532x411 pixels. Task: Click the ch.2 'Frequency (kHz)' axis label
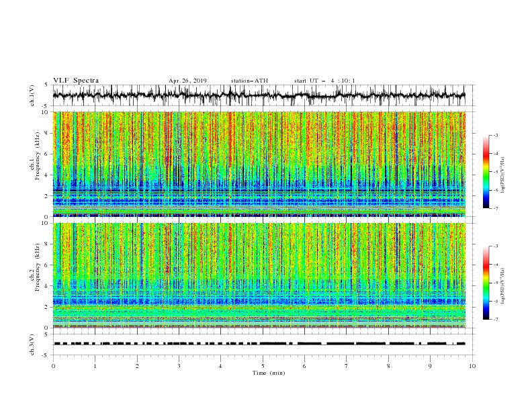(38, 267)
